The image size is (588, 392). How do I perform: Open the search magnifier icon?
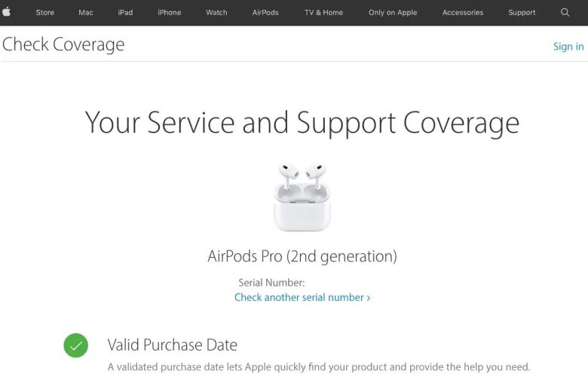pyautogui.click(x=565, y=12)
